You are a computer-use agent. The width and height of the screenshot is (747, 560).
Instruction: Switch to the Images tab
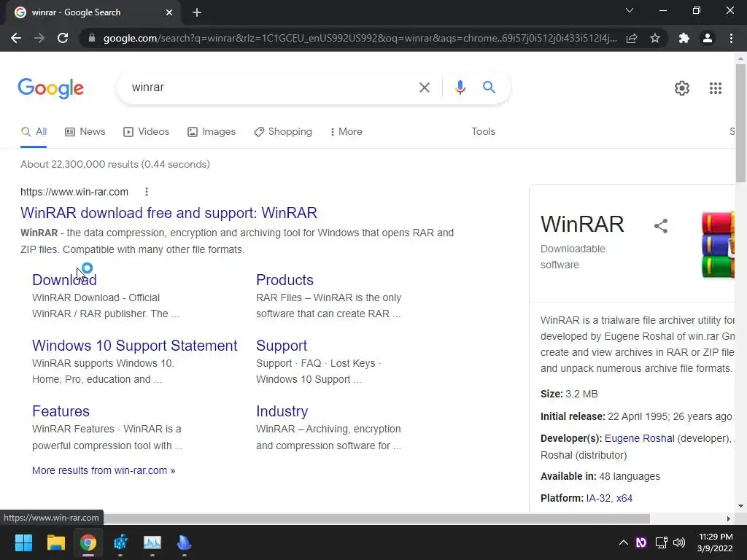212,132
